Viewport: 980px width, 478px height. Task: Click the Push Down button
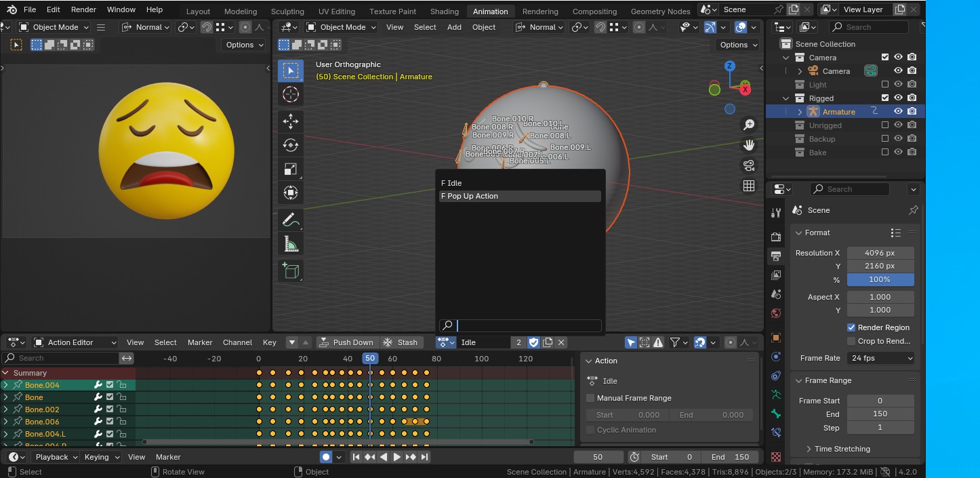coord(346,342)
